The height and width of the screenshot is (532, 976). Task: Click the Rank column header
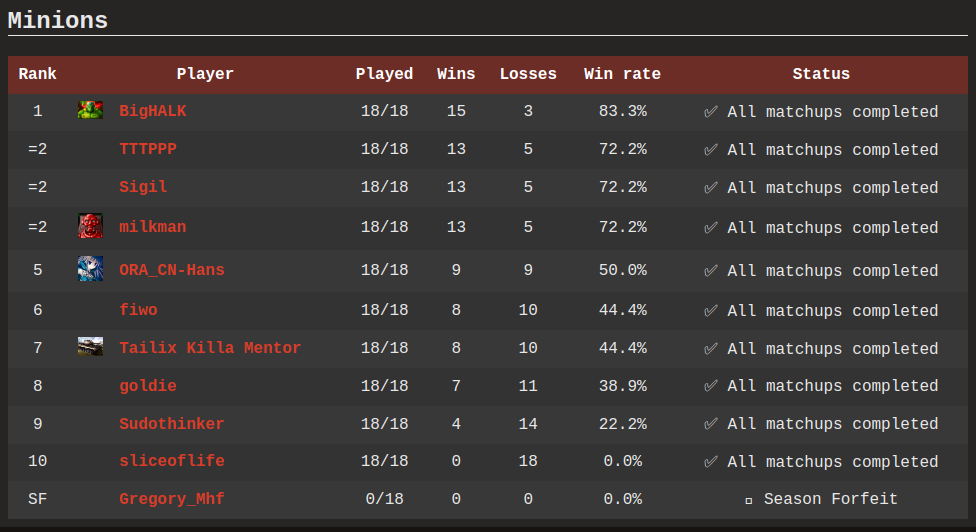(x=38, y=74)
